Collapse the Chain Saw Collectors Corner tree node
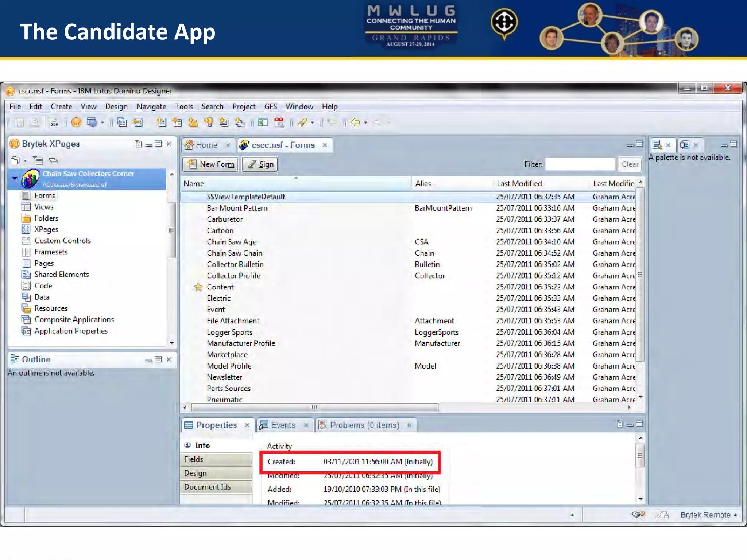The image size is (747, 560). (x=15, y=178)
